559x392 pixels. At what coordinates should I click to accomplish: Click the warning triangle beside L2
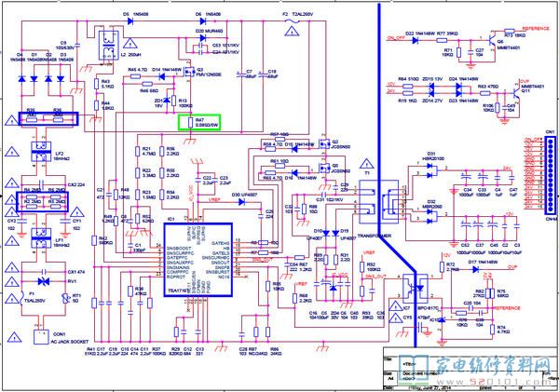(130, 43)
